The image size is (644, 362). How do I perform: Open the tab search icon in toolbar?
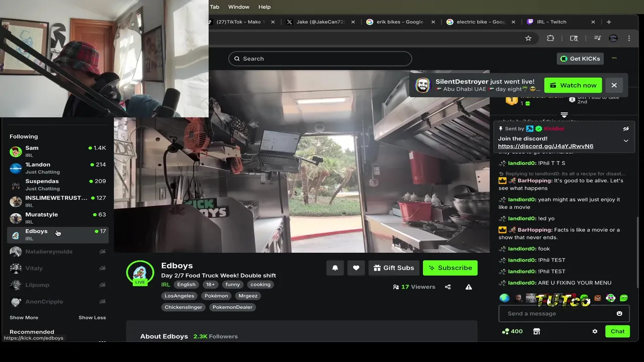click(574, 38)
